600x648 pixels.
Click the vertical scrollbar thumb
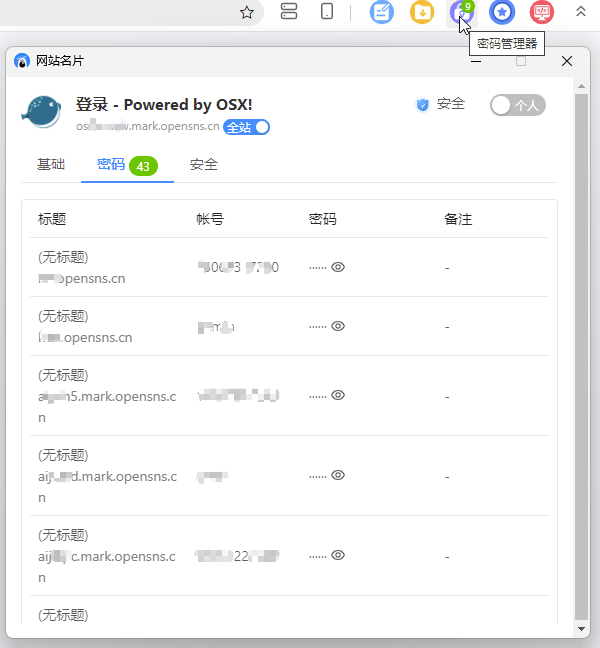581,357
